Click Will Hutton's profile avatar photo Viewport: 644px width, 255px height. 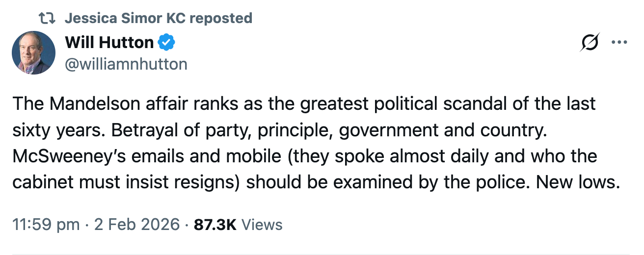click(33, 52)
